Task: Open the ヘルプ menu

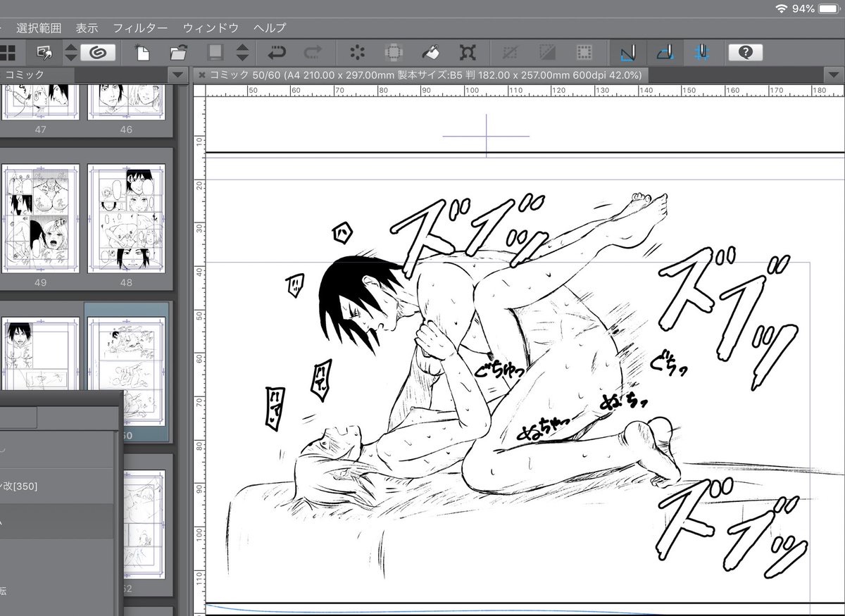Action: [270, 28]
